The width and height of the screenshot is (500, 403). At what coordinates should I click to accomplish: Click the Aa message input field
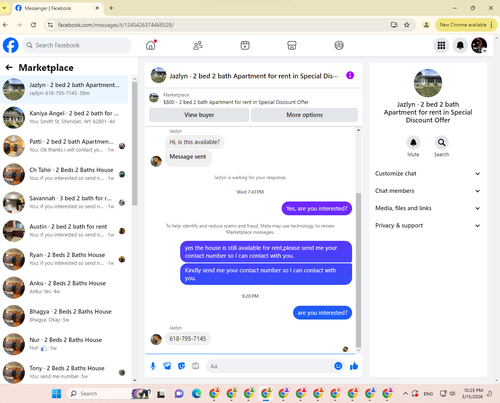[x=270, y=366]
